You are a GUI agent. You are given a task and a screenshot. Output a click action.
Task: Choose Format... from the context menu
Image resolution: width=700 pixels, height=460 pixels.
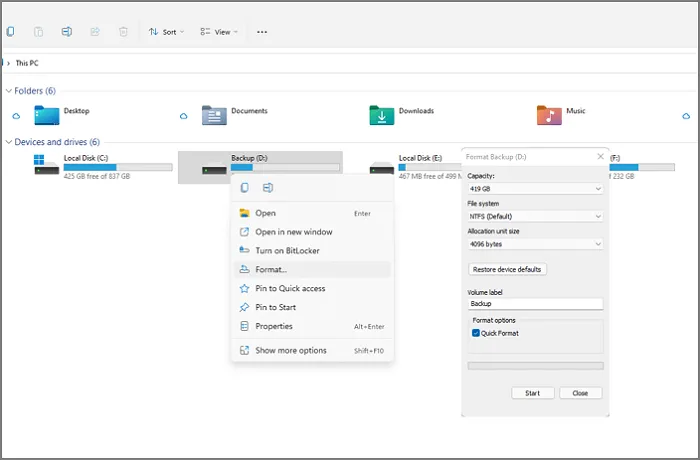271,270
